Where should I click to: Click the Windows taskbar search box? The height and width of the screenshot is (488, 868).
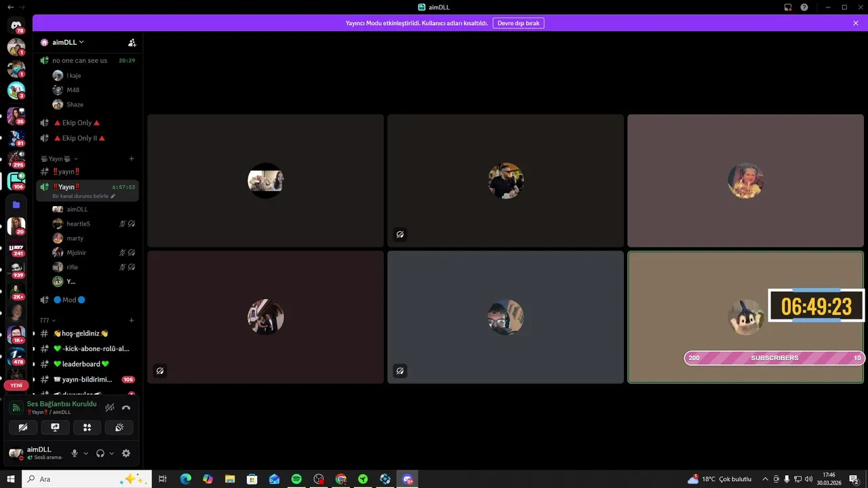87,479
